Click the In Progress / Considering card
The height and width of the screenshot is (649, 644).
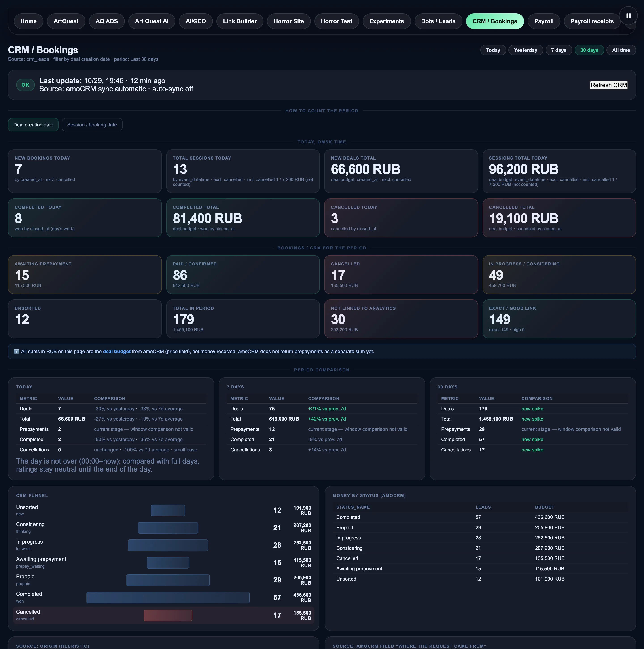click(559, 274)
